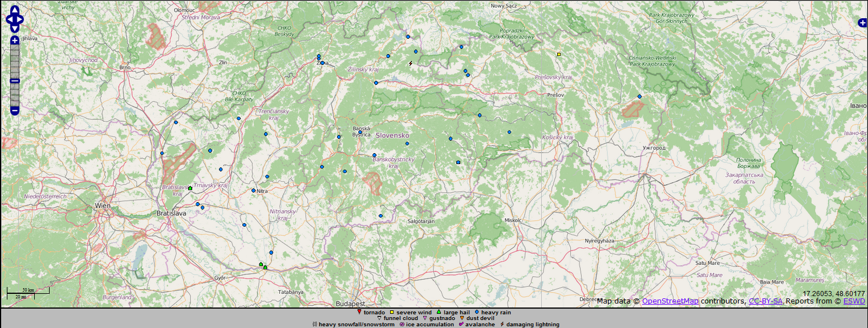This screenshot has width=868, height=328.
Task: Click the heavy rain marker north of Salgótarján
Action: (x=380, y=216)
